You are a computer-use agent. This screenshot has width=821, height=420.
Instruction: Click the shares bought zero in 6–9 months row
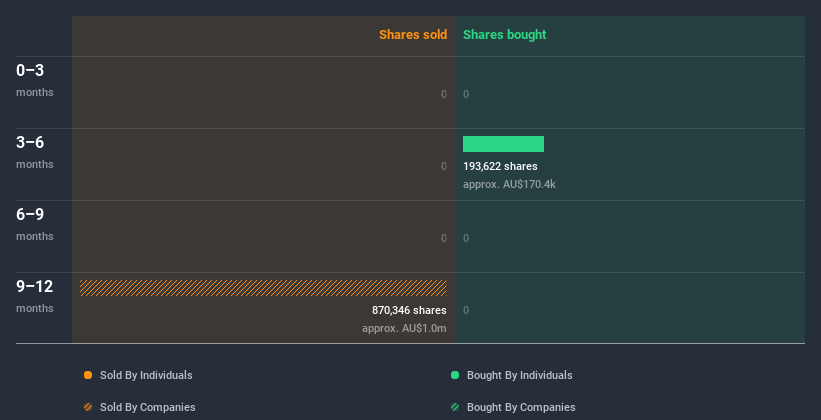[466, 238]
